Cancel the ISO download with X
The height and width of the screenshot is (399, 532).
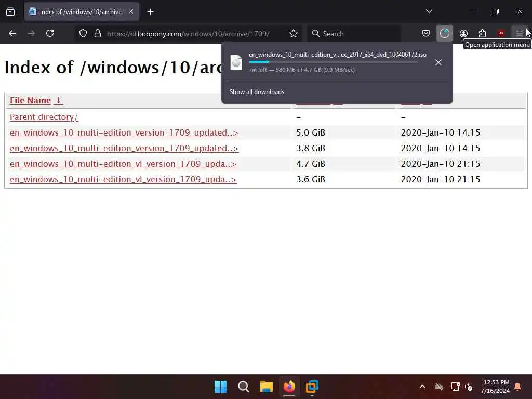point(438,62)
